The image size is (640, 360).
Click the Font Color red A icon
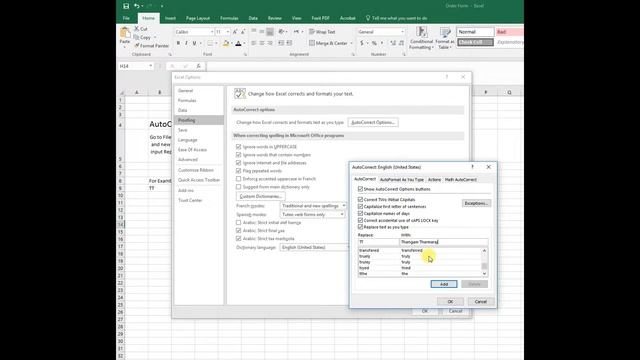[x=238, y=43]
